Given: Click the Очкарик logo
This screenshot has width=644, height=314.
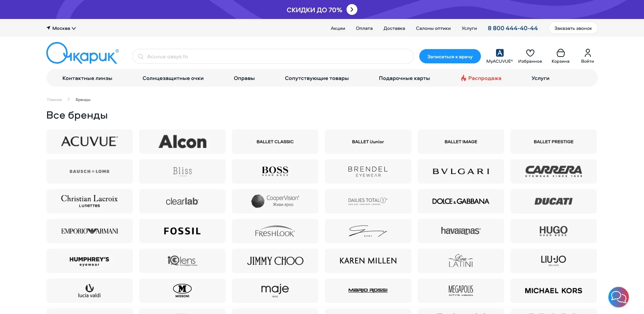Looking at the screenshot, I should 83,54.
